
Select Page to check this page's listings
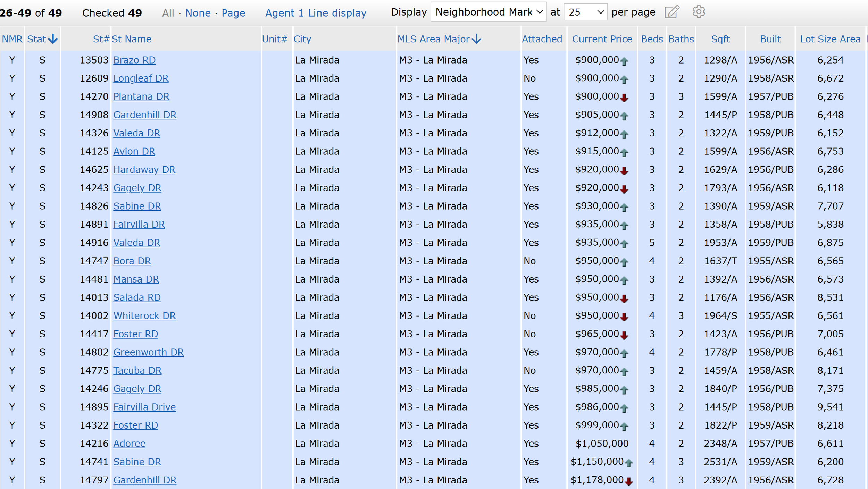[x=233, y=13]
